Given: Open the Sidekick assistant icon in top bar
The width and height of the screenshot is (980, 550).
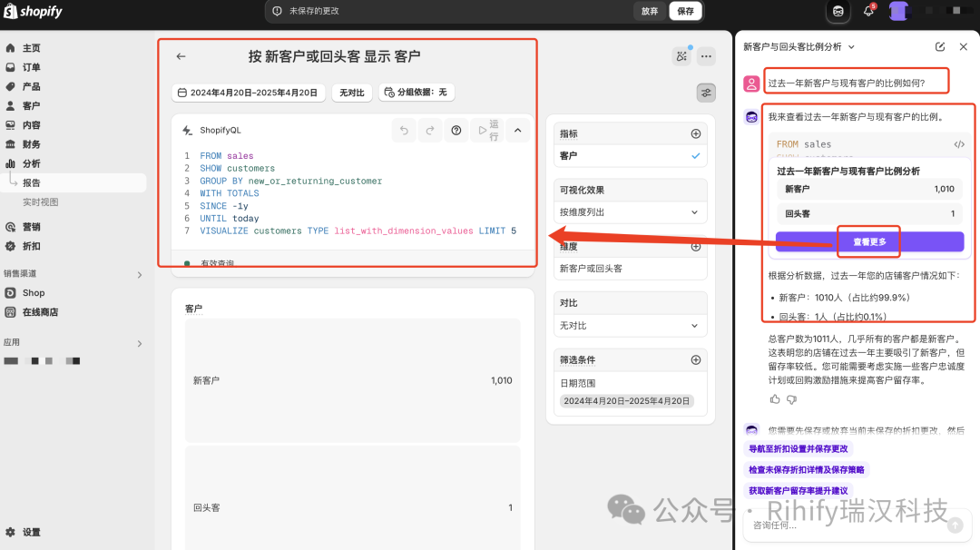Looking at the screenshot, I should click(x=838, y=11).
